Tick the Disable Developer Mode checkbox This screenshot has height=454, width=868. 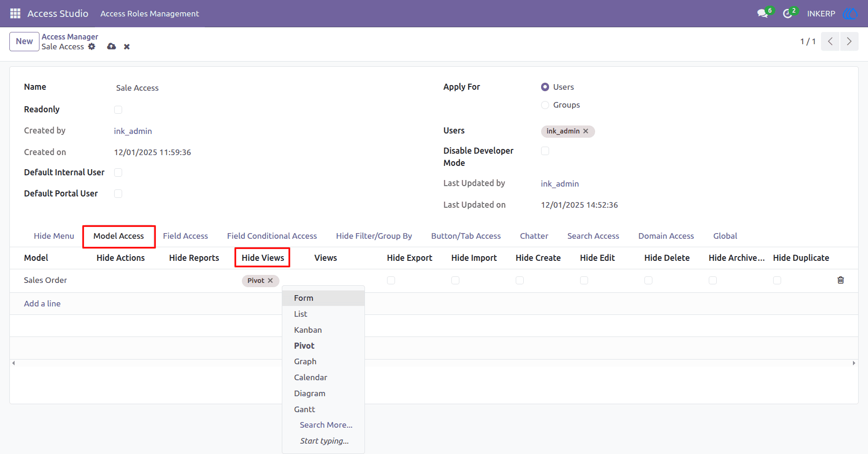click(545, 151)
